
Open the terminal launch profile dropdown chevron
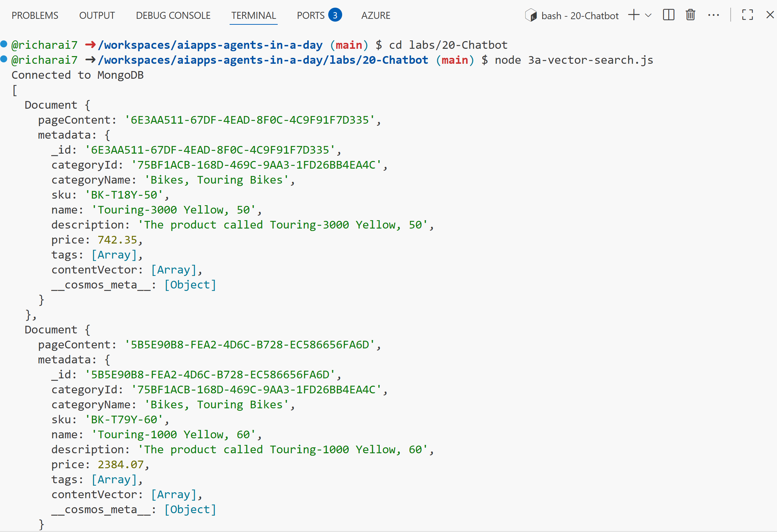point(648,16)
